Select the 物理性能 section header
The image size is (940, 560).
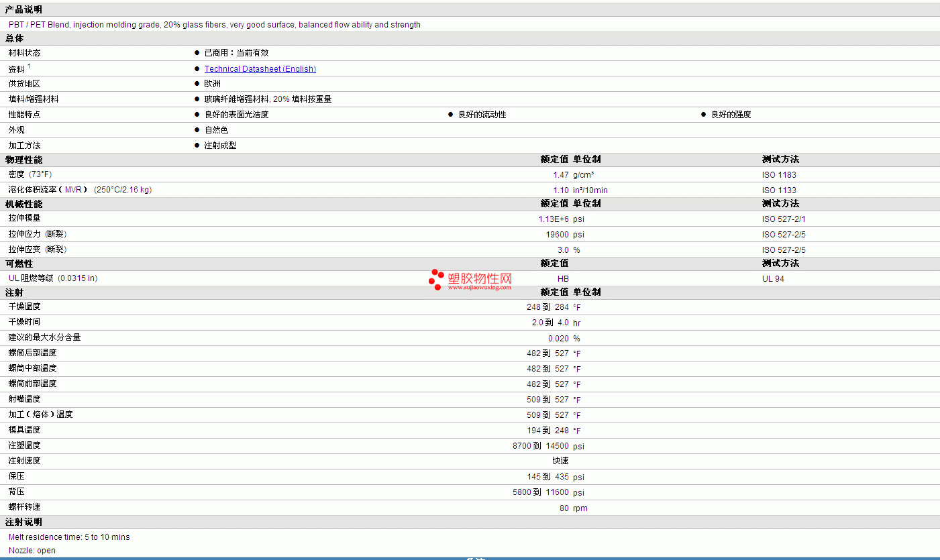click(23, 160)
